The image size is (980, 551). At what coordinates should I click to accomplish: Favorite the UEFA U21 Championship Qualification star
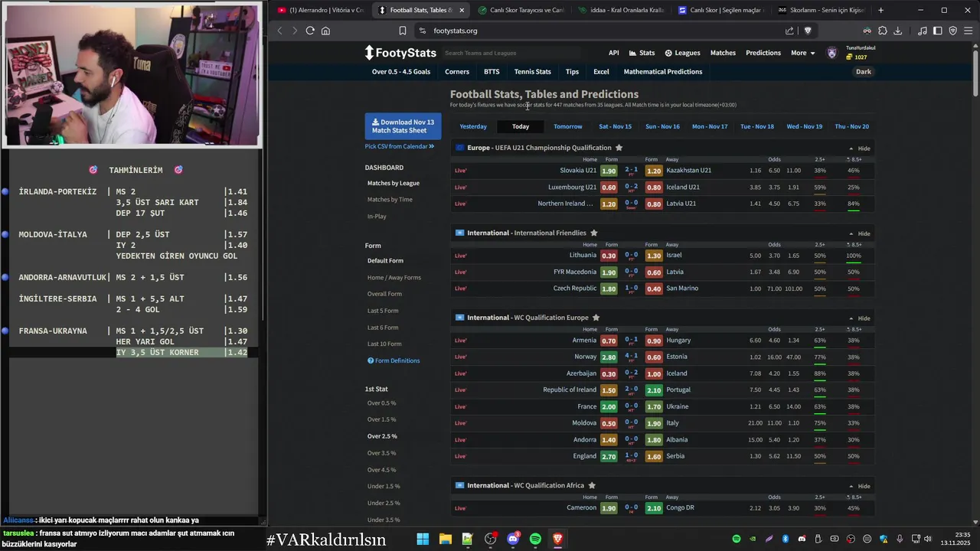[x=619, y=148]
